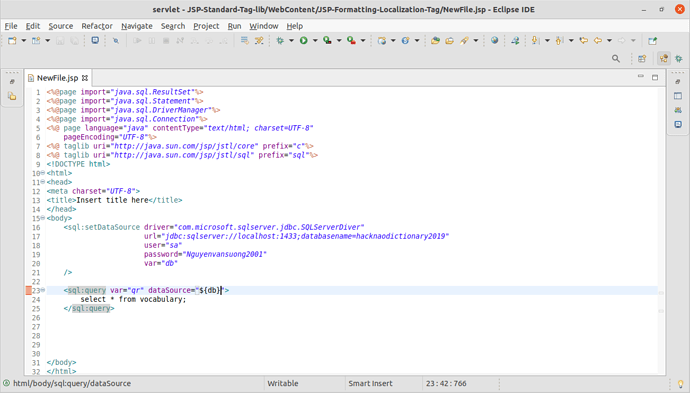Collapse the sql:query fold on line 23
This screenshot has height=393, width=690.
(43, 290)
